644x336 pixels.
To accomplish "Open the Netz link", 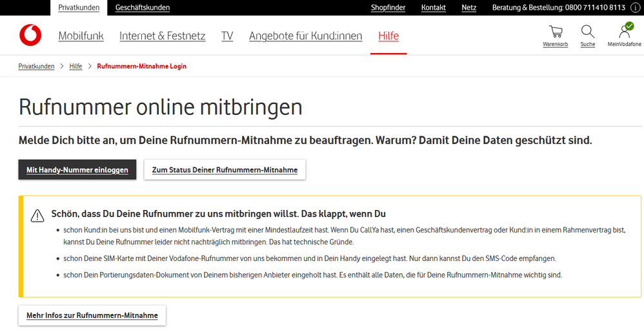I will (x=468, y=8).
